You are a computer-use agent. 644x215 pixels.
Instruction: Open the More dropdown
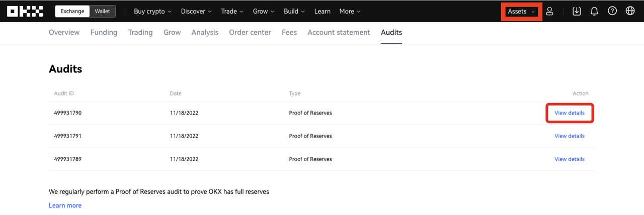point(350,11)
